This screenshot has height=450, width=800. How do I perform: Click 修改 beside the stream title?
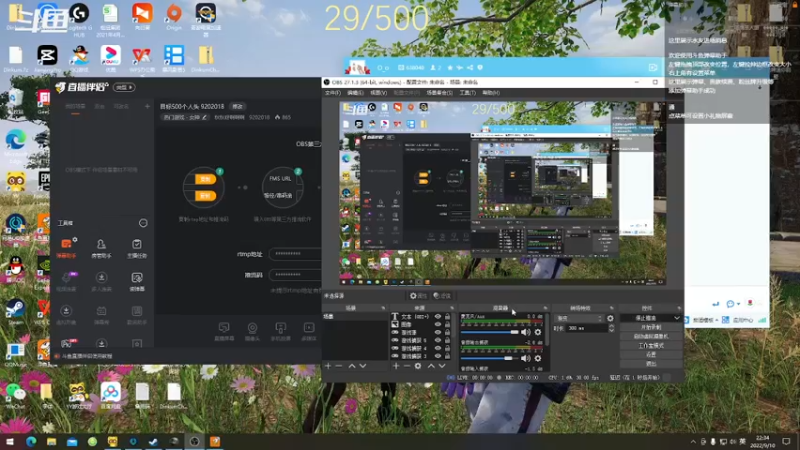tap(238, 107)
